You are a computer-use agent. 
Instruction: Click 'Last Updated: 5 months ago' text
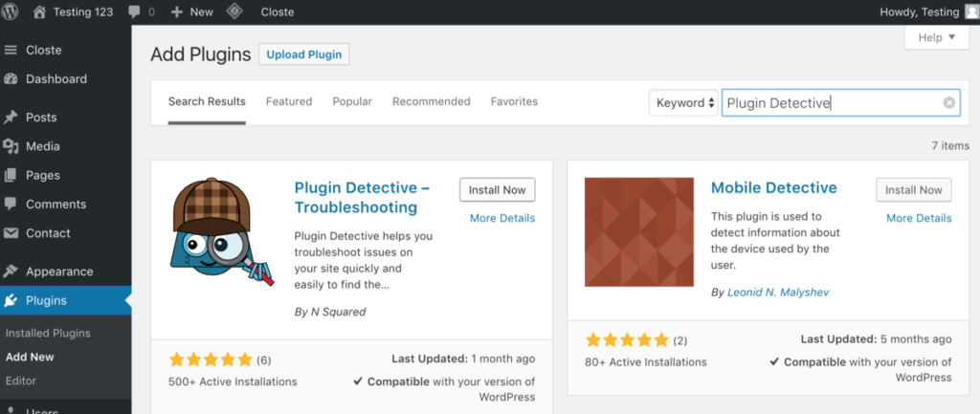(877, 339)
